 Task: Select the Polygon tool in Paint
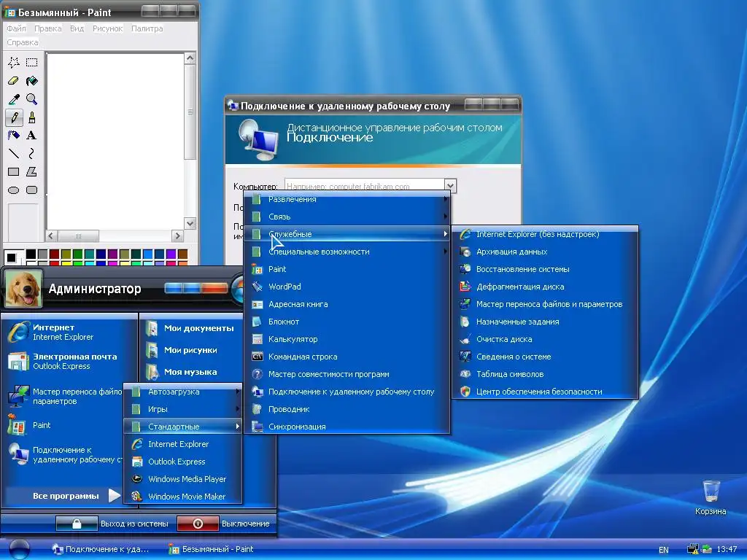(32, 172)
